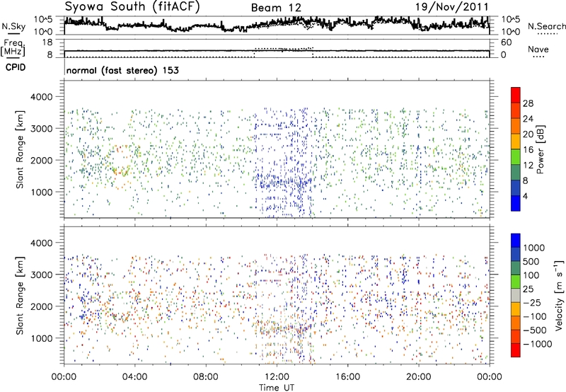Viewport: 566px width, 392px height.
Task: Click Power colorbar segment between 8 and 12
Action: (516, 173)
